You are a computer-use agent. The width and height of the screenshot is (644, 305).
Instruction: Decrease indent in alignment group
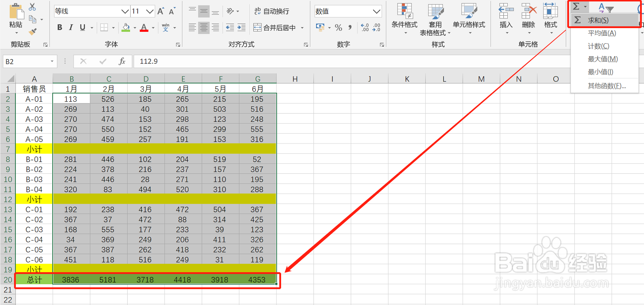[x=230, y=27]
